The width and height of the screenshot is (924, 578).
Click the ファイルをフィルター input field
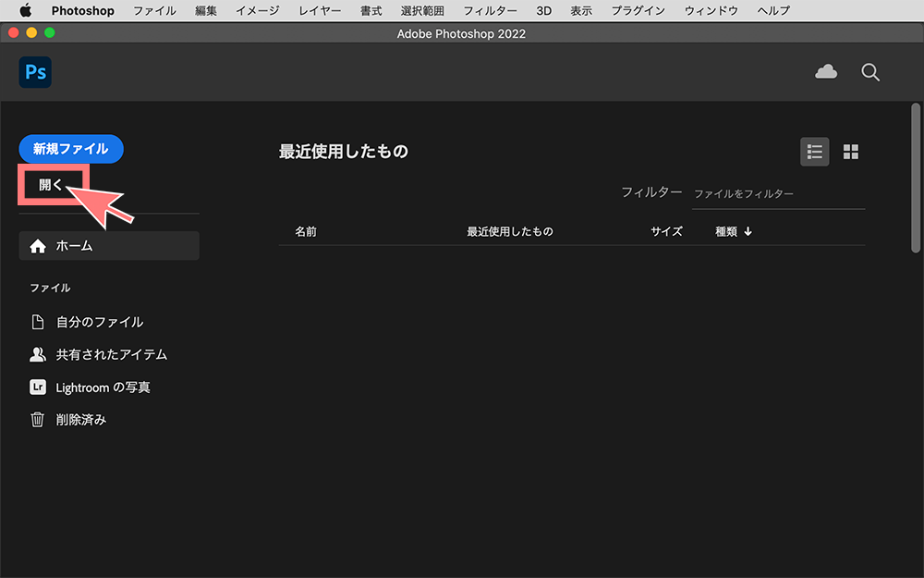[x=778, y=194]
